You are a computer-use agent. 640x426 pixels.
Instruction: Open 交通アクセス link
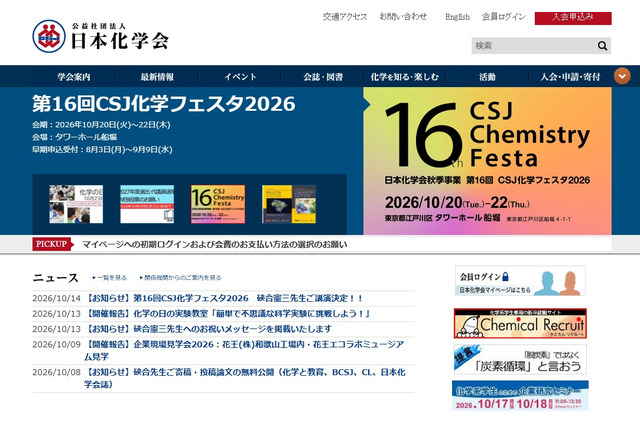click(x=345, y=17)
